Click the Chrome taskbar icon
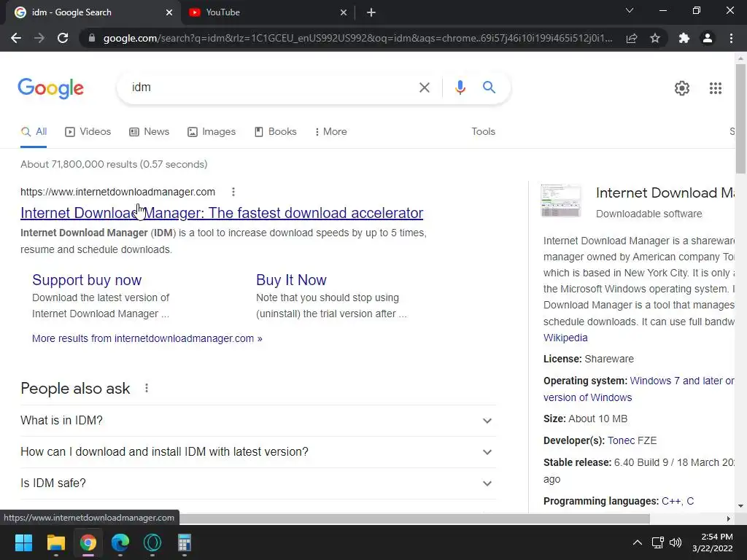The width and height of the screenshot is (747, 560). pyautogui.click(x=88, y=542)
